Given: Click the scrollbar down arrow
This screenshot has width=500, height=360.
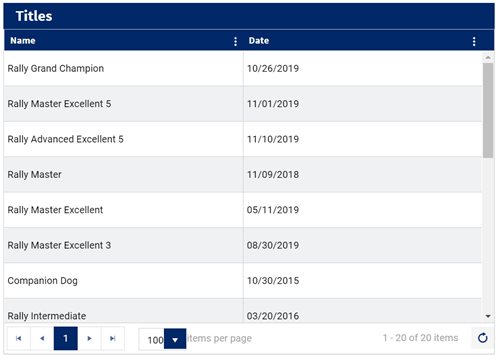Looking at the screenshot, I should [488, 316].
